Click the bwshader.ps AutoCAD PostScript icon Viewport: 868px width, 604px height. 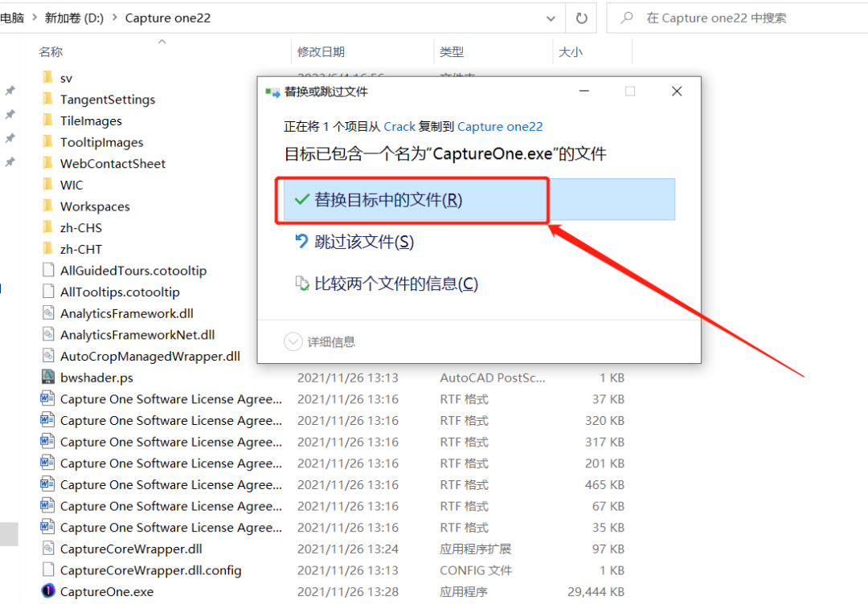tap(48, 377)
